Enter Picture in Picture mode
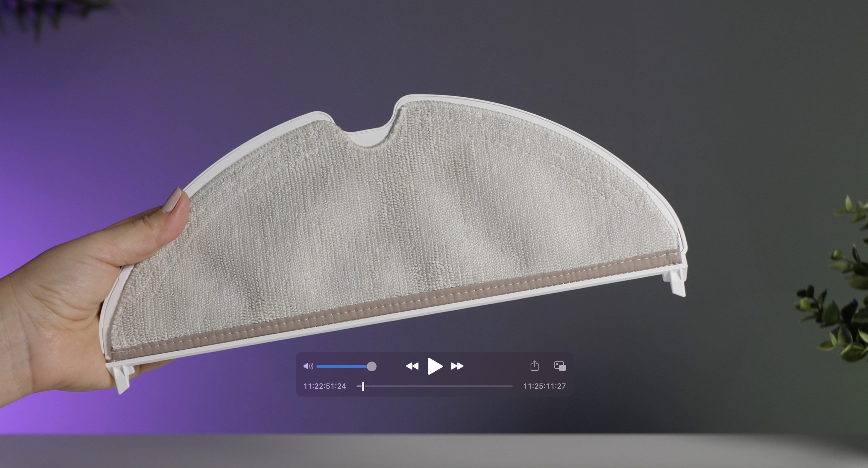The height and width of the screenshot is (468, 868). tap(560, 366)
